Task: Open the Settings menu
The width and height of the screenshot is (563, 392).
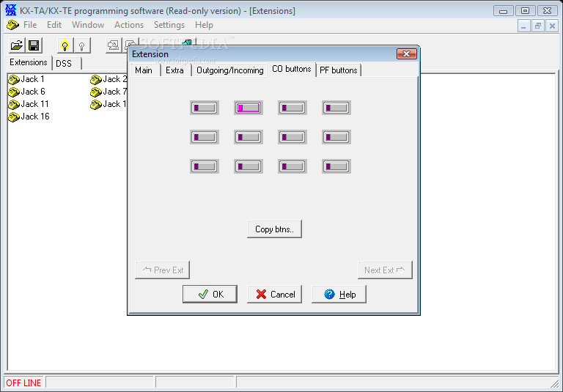Action: [169, 25]
